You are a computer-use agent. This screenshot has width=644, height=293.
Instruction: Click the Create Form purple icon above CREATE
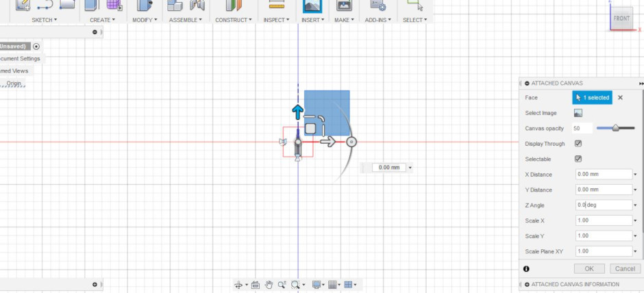tap(114, 5)
